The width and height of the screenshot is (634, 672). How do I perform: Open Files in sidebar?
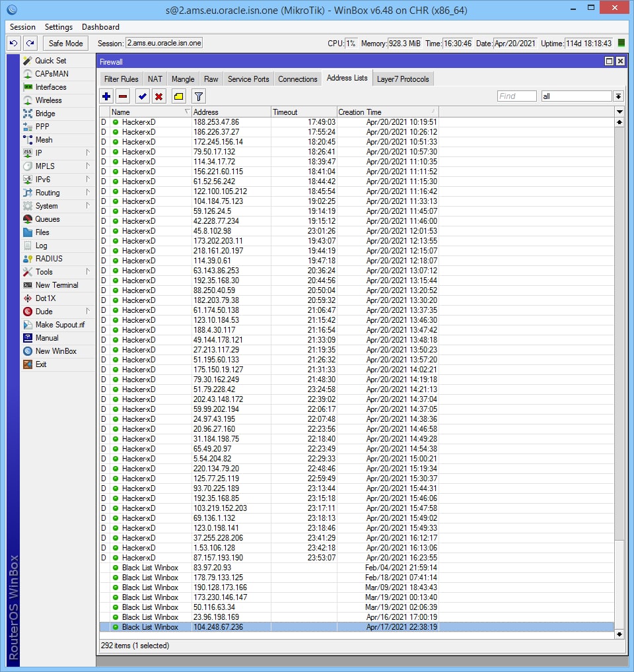click(x=58, y=232)
